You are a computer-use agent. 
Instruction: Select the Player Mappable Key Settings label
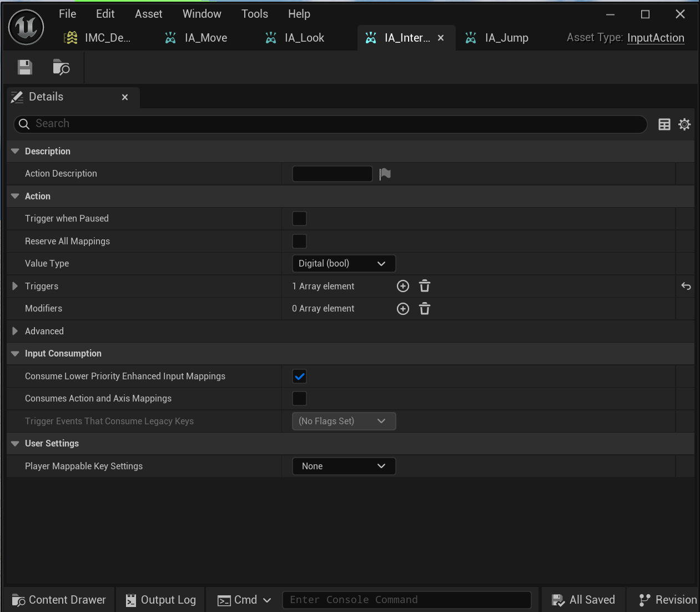click(84, 466)
